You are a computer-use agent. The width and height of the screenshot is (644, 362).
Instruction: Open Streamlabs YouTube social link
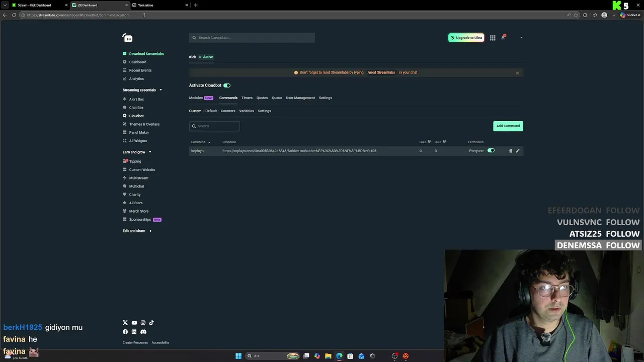click(134, 323)
